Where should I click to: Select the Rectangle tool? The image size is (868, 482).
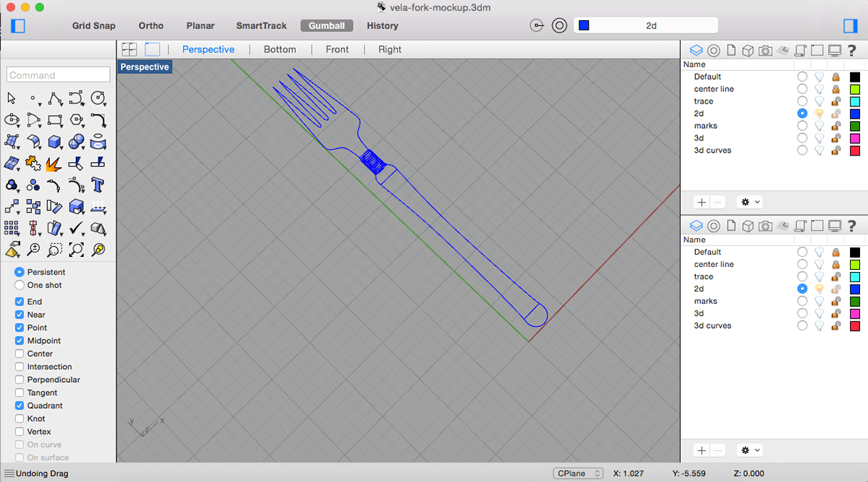[x=55, y=119]
